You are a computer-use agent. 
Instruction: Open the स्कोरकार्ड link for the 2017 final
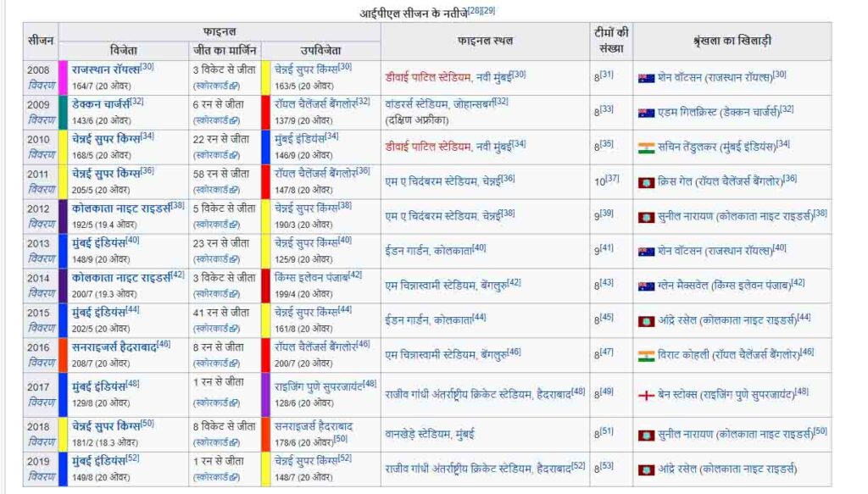coord(216,402)
